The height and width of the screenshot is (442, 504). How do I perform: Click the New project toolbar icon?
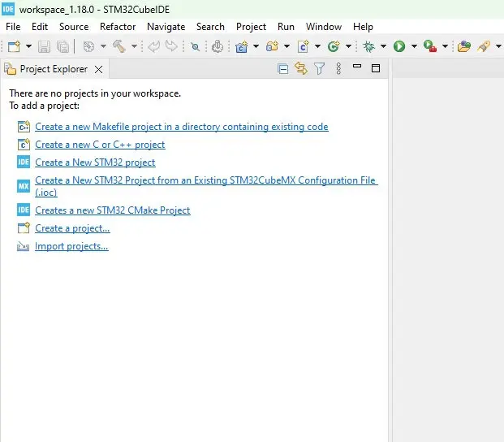(x=13, y=47)
